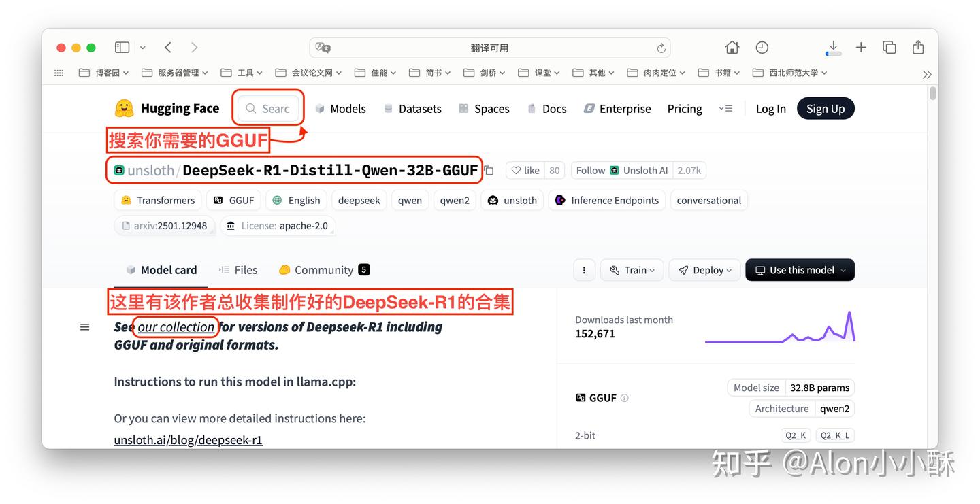Select the qwen2 tag
Viewport: 980px width, 504px height.
[455, 200]
